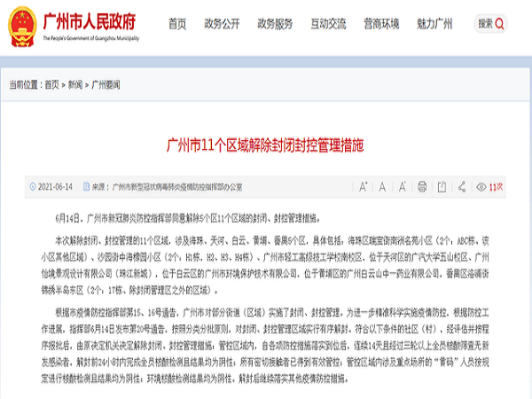Click the clock icon beside 2021-06-14
This screenshot has width=532, height=399.
33,187
